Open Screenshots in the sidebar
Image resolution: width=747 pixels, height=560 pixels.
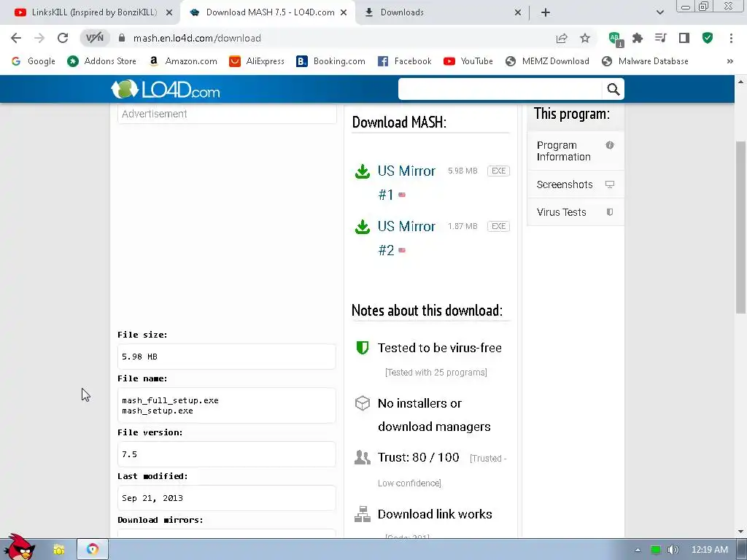coord(576,184)
